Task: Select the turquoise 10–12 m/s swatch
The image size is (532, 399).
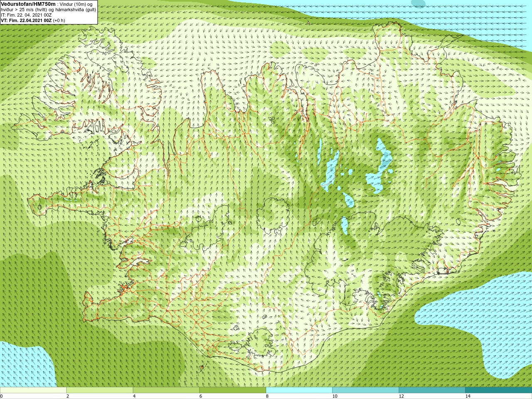Action: point(366,390)
